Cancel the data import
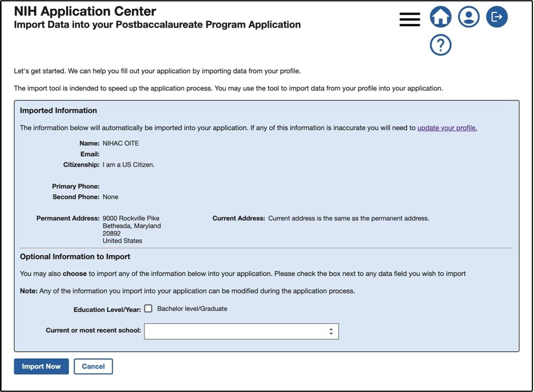Screen dimensions: 534x392 [x=93, y=366]
